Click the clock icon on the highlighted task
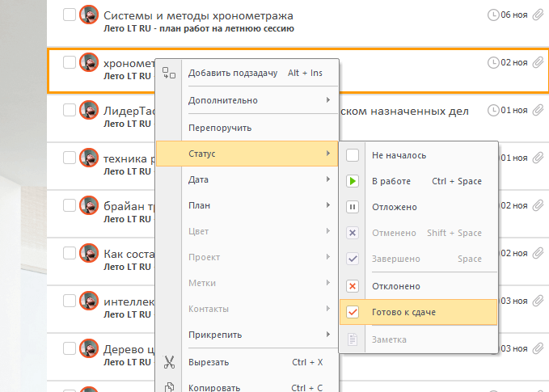 pyautogui.click(x=493, y=63)
